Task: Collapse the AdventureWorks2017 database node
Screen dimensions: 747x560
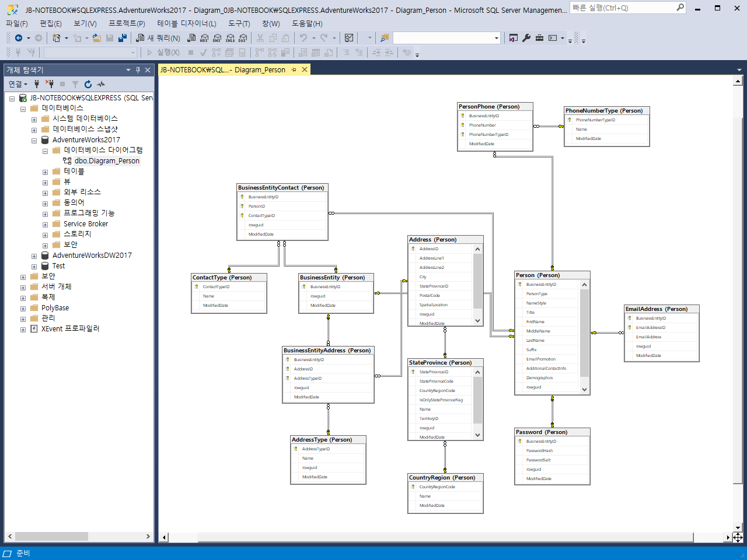Action: (x=34, y=141)
